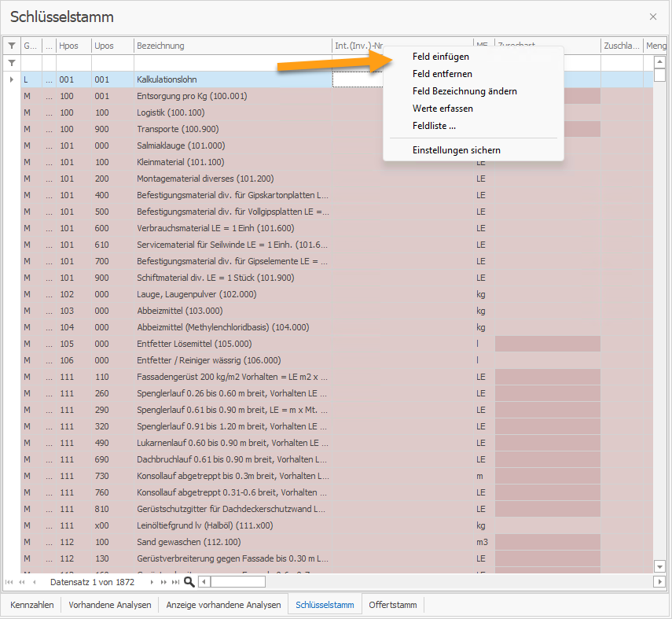This screenshot has height=619, width=672.
Task: Open search with the magnifier icon
Action: coord(189,582)
